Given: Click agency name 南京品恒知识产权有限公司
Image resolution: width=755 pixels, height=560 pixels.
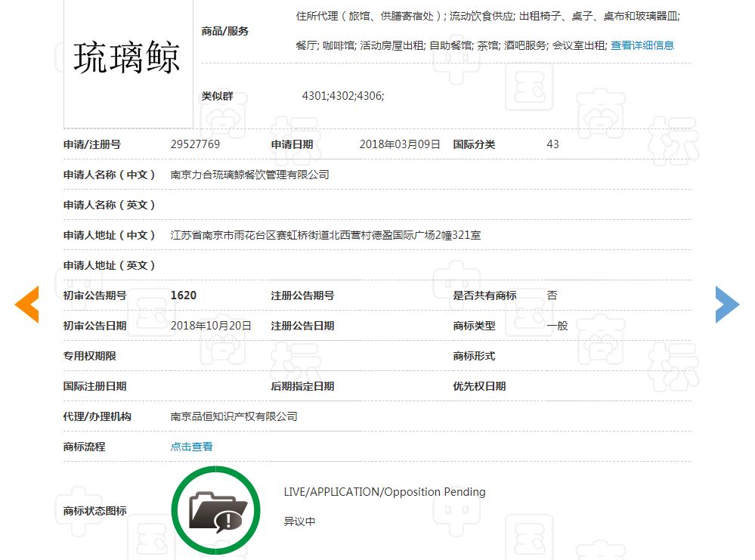Looking at the screenshot, I should coord(234,416).
